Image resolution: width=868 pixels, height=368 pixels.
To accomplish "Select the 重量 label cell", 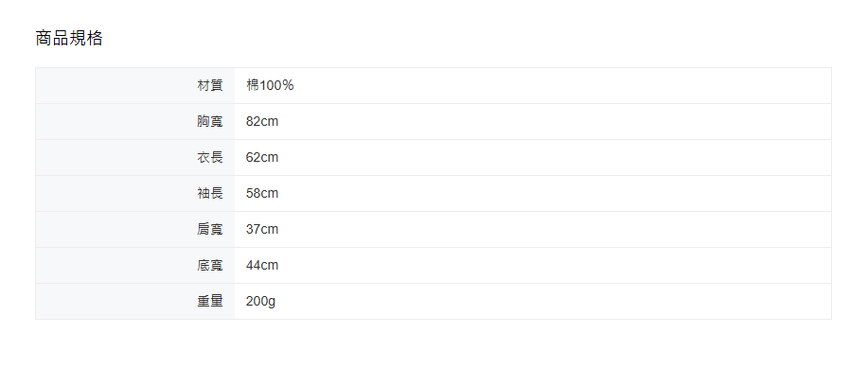I will click(135, 302).
